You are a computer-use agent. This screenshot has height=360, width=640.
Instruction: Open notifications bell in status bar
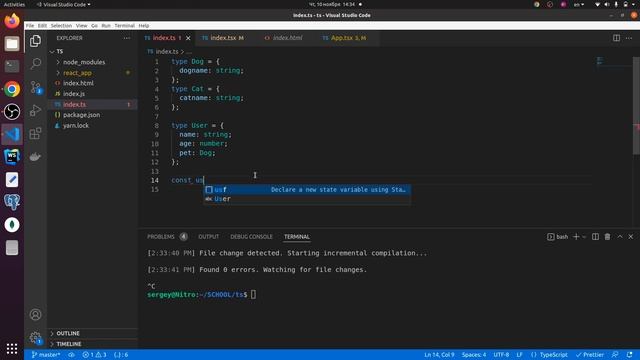(629, 355)
